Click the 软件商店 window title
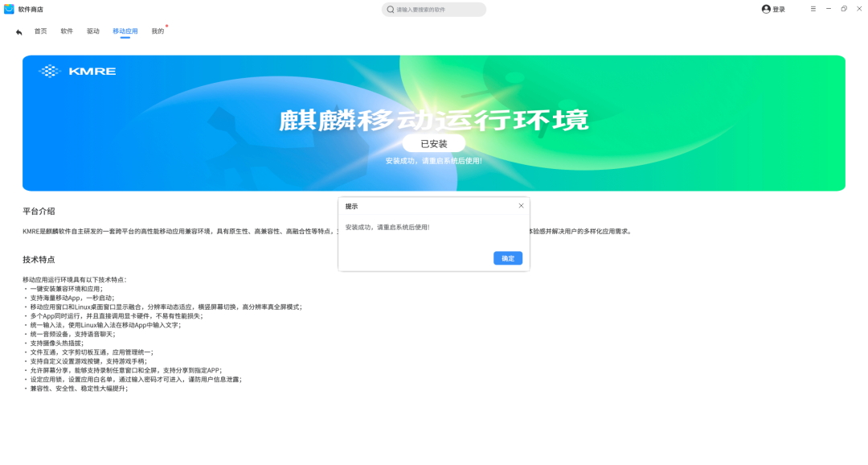The image size is (868, 465). tap(31, 10)
